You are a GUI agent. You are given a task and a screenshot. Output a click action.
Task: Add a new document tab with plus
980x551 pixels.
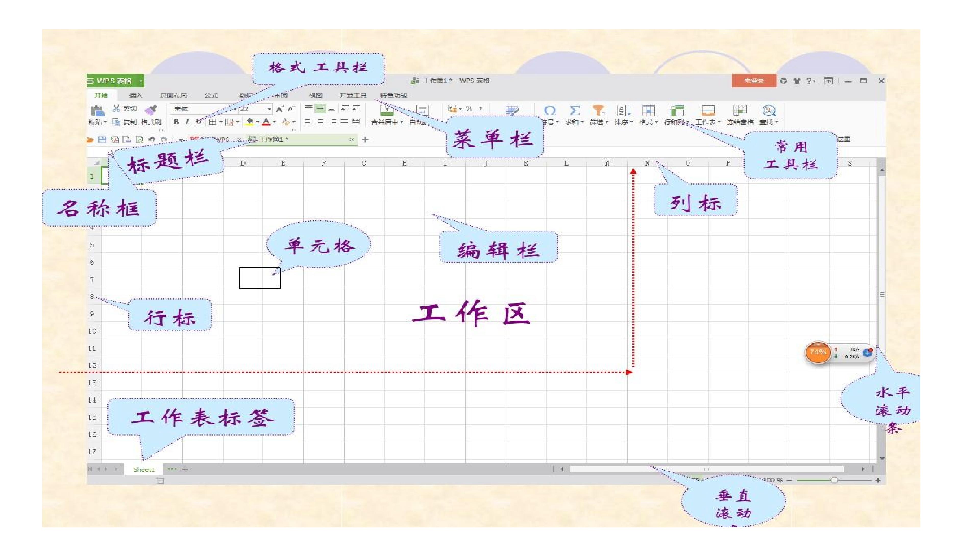(x=365, y=140)
